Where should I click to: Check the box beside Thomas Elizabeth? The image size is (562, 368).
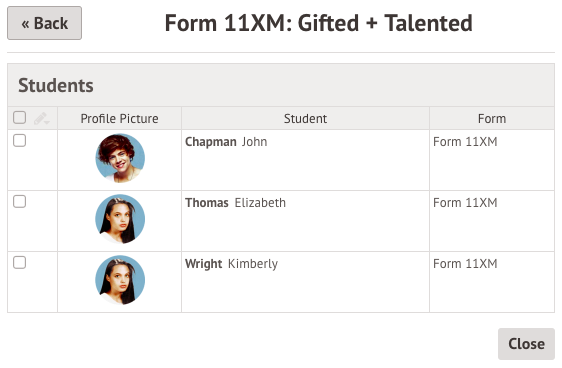19,201
